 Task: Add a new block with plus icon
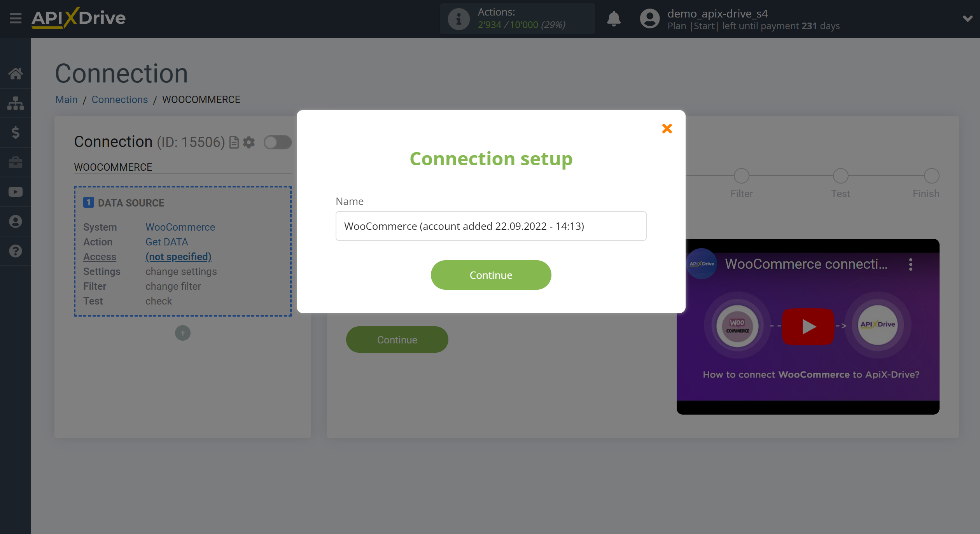point(183,333)
